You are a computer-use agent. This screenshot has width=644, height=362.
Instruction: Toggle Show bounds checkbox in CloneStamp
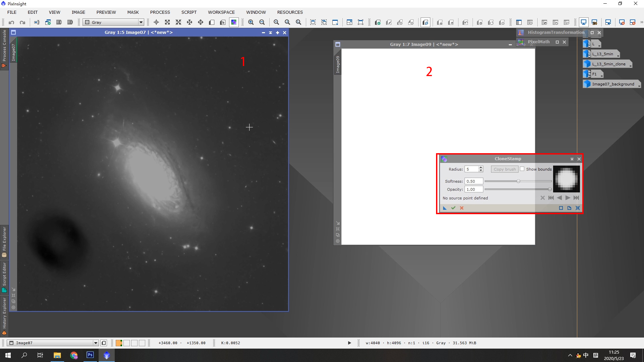pos(522,169)
